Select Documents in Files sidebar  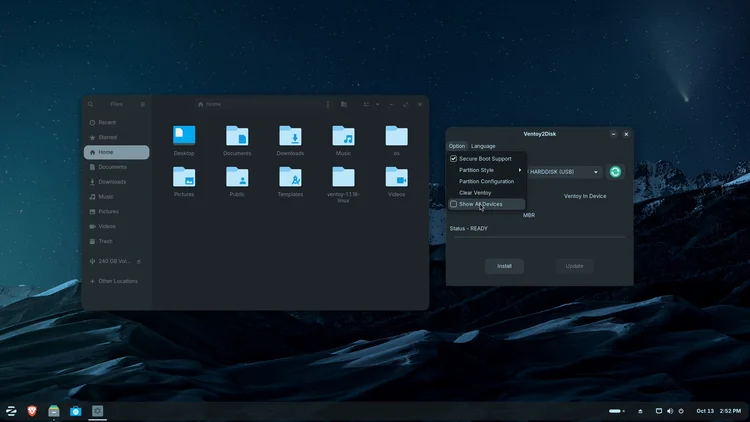[116, 167]
